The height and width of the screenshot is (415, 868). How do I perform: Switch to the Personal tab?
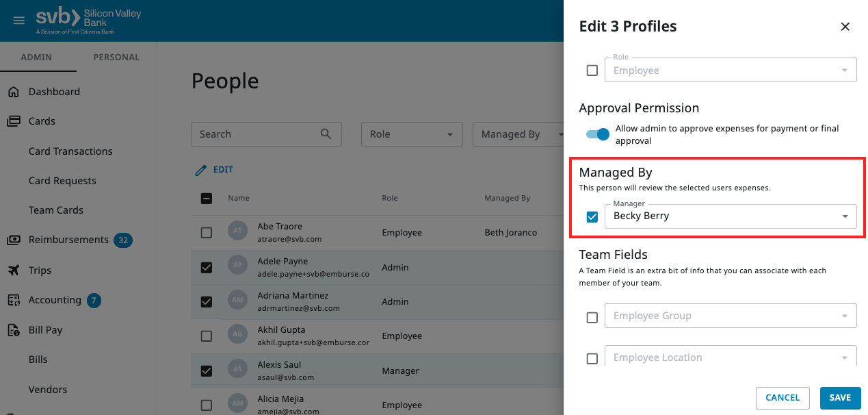tap(116, 58)
